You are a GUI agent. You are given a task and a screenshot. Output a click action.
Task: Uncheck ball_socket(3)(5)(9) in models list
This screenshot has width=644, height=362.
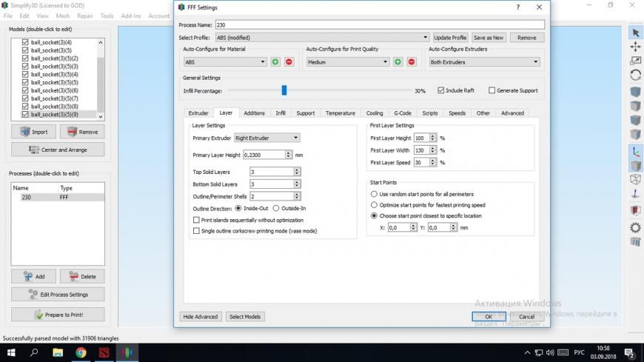(25, 114)
